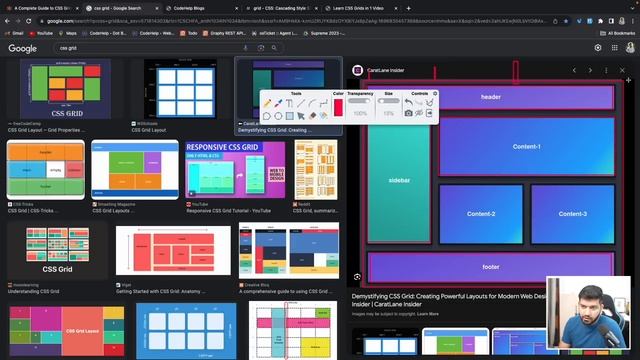Open the Gmail bookmark
This screenshot has width=640, height=360.
(14, 33)
